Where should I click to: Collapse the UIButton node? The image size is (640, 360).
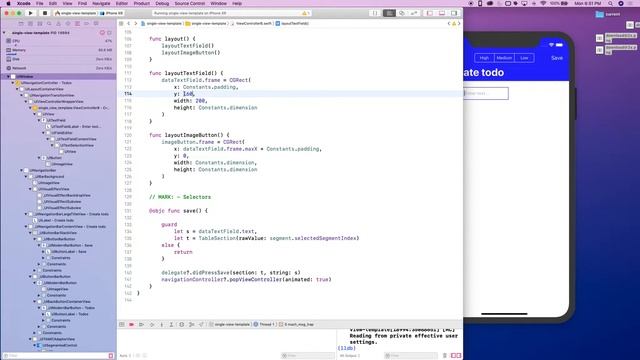[39, 158]
